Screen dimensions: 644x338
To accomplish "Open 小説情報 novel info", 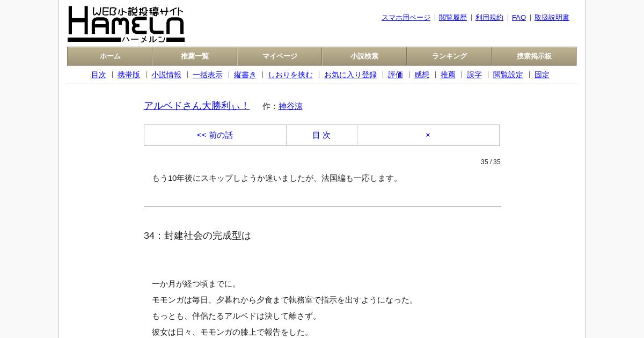I will tap(166, 75).
